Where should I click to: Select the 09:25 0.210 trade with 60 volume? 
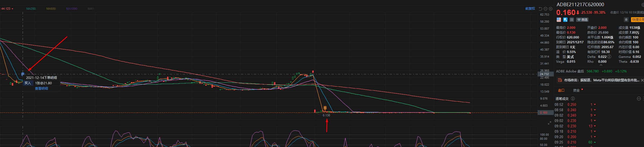tap(575, 142)
